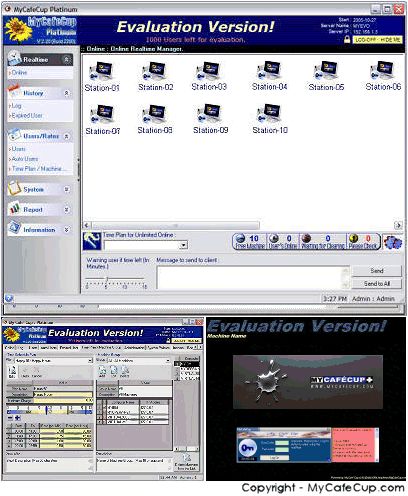408x496 pixels.
Task: Select the Station-09 computer icon
Action: pyautogui.click(x=209, y=114)
